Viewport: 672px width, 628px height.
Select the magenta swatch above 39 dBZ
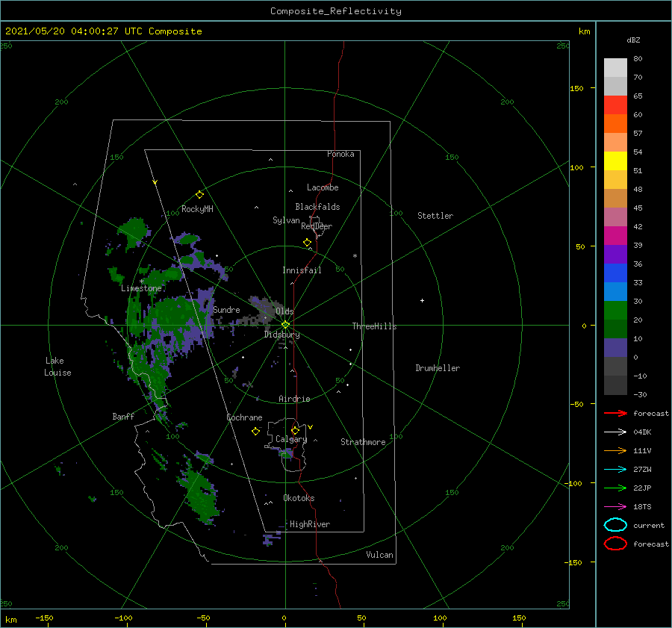pos(615,235)
